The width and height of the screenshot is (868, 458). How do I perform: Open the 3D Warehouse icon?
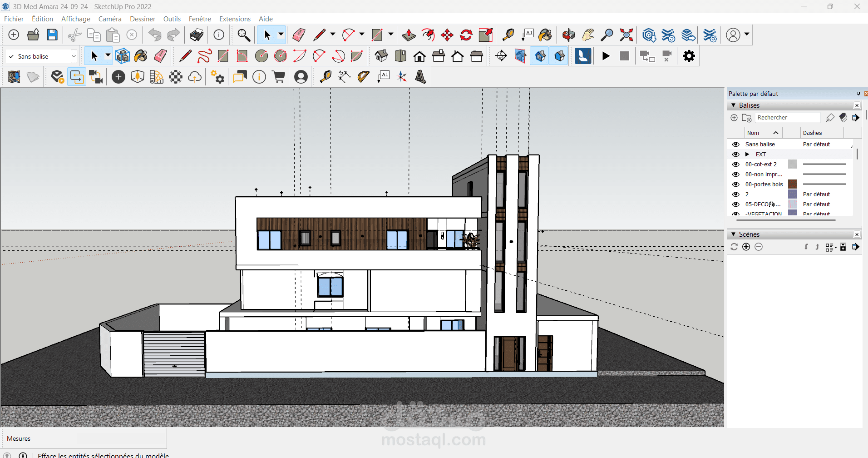649,35
